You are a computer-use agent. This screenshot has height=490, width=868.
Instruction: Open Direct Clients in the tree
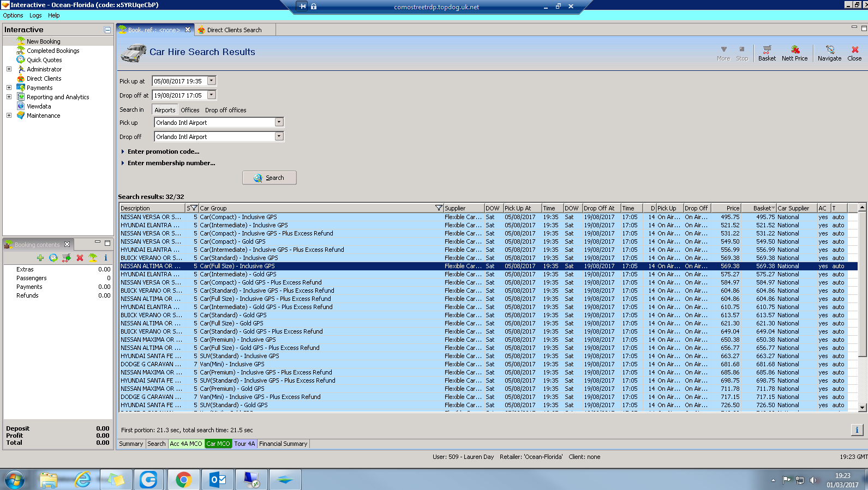[x=44, y=78]
